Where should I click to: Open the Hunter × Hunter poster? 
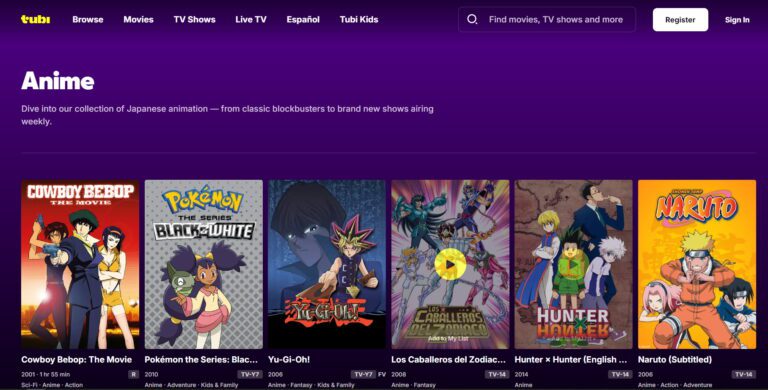[x=574, y=264]
